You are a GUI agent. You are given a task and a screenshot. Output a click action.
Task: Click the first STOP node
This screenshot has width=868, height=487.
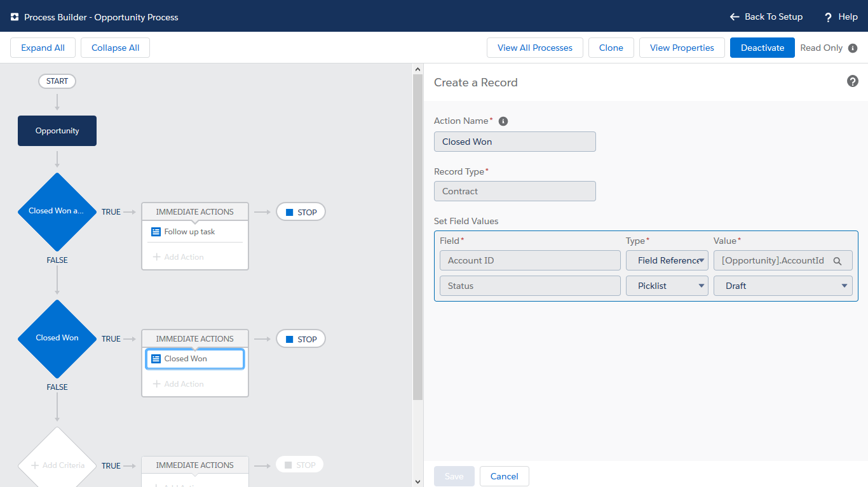click(301, 212)
